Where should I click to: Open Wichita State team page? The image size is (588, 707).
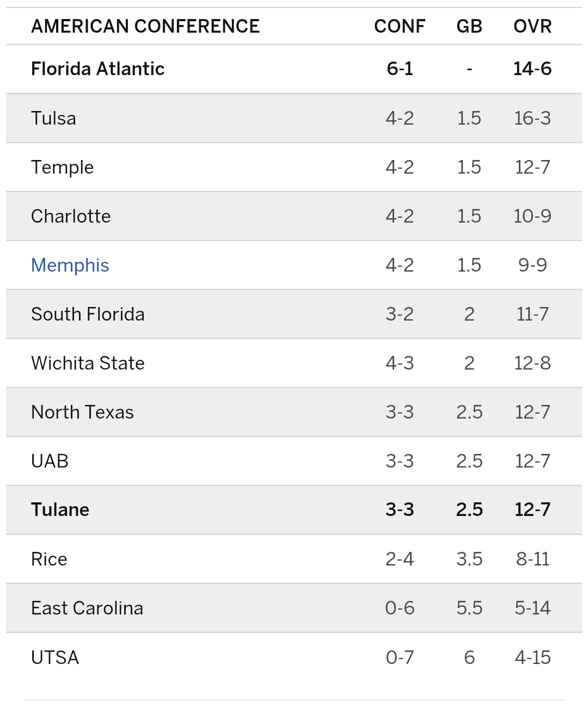pyautogui.click(x=88, y=363)
